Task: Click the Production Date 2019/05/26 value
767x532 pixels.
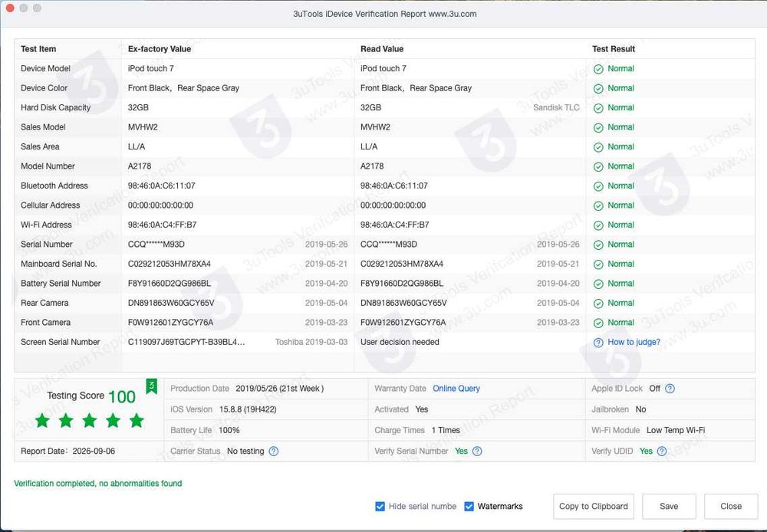Action: point(279,388)
